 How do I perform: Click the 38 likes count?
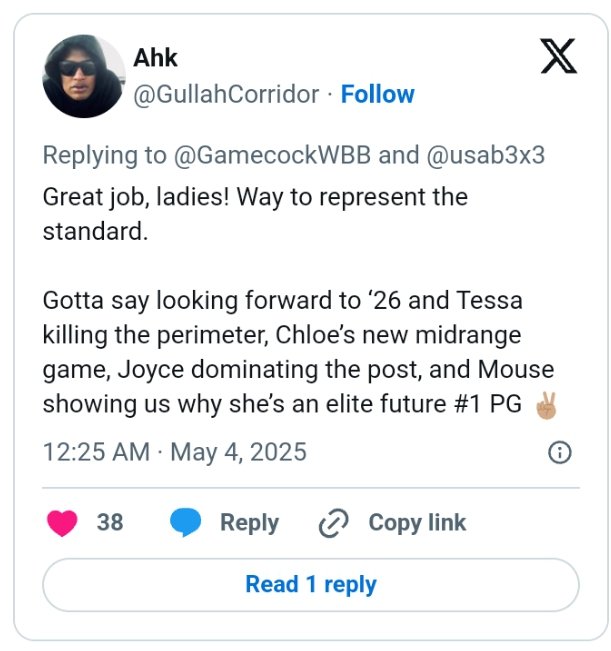click(110, 522)
